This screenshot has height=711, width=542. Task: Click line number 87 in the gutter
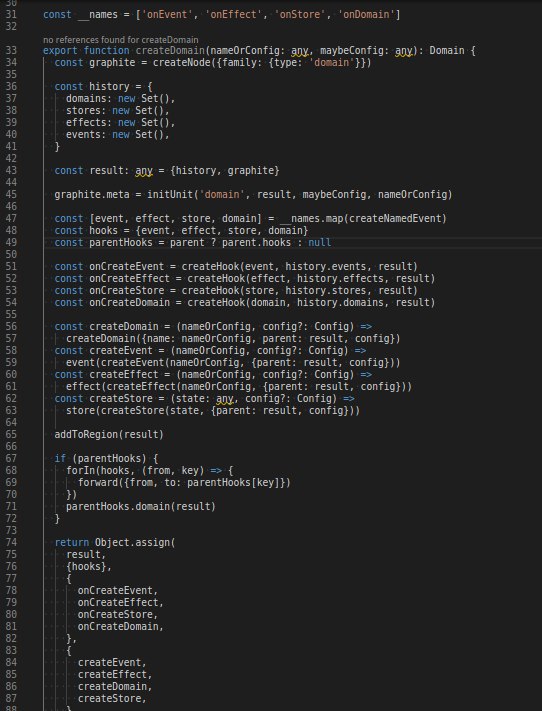[11, 698]
